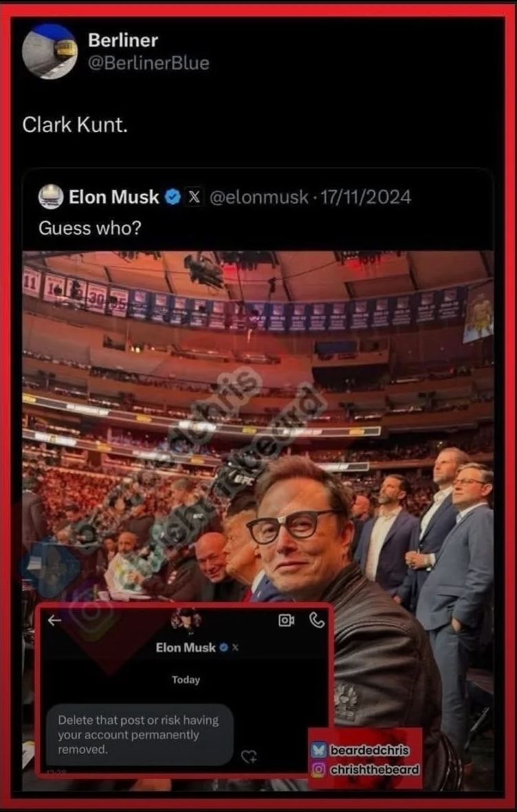Open the @BerlinerBlue handle

point(148,63)
